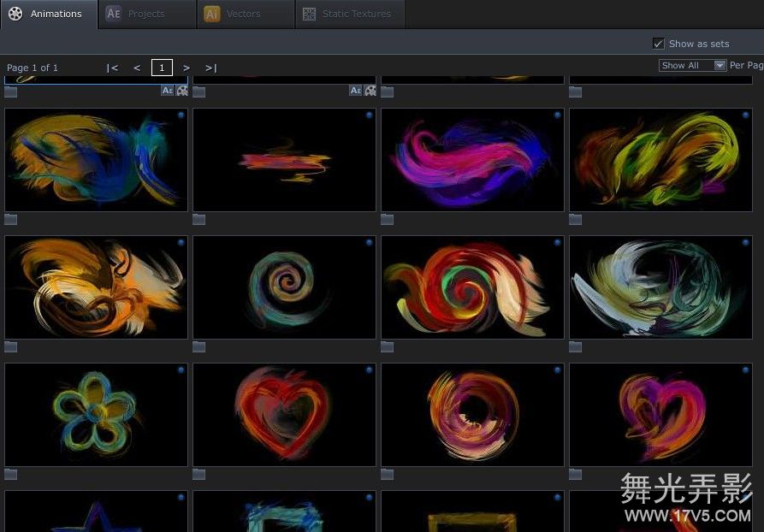Open the pink and purple swirl thumbnail
Image resolution: width=764 pixels, height=532 pixels.
(x=472, y=160)
